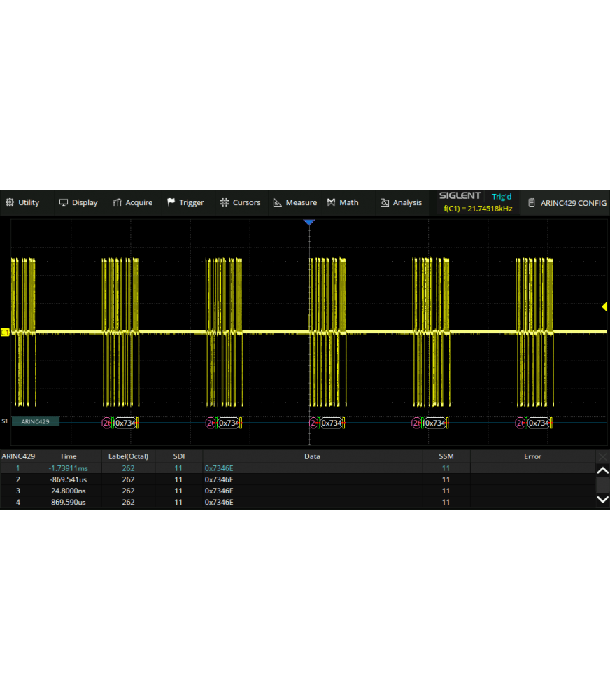Viewport: 610px width, 700px height.
Task: Open the Acquire menu
Action: tap(133, 203)
